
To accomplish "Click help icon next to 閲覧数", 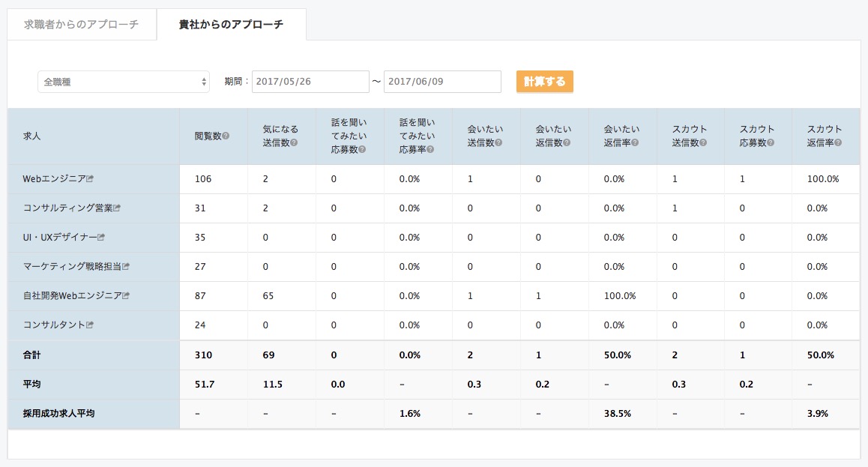I will 226,136.
